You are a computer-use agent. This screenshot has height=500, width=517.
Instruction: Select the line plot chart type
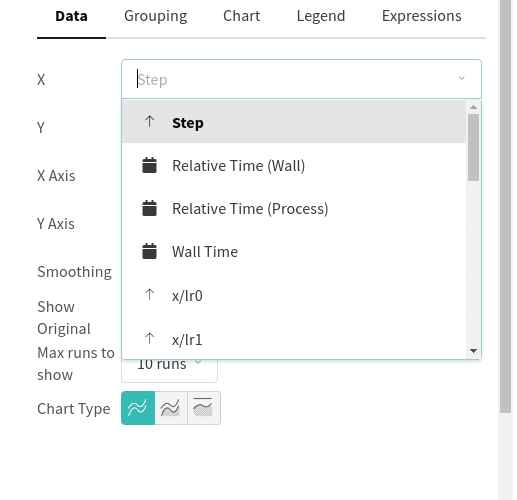click(138, 408)
